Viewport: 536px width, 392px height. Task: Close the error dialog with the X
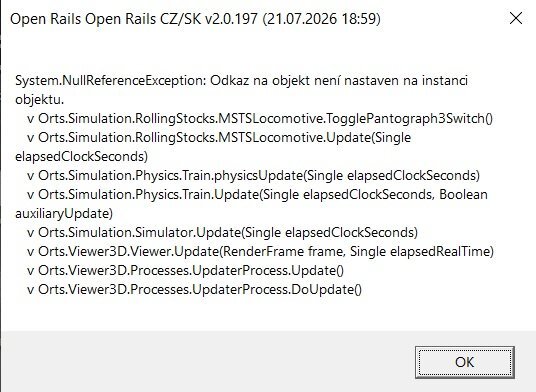pos(516,18)
